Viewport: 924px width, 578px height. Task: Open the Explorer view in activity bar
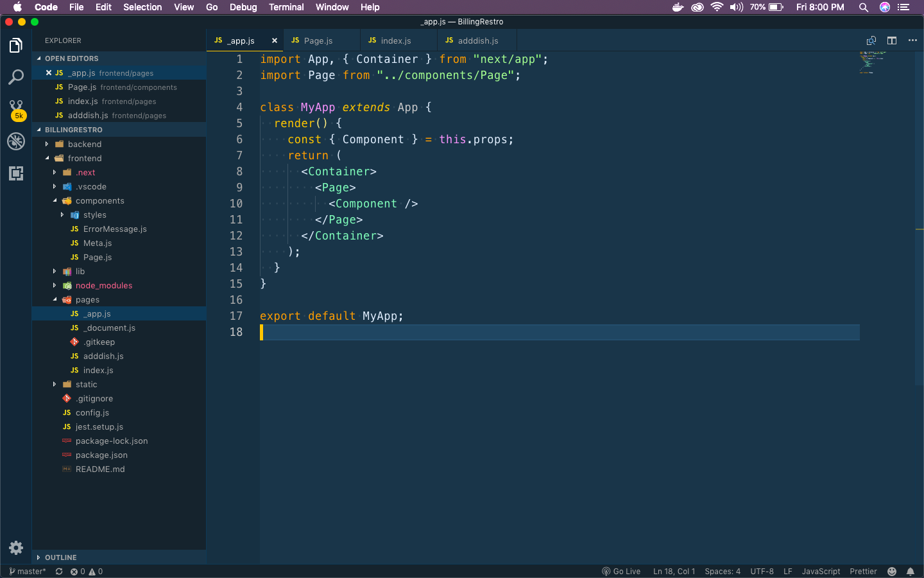click(x=16, y=46)
